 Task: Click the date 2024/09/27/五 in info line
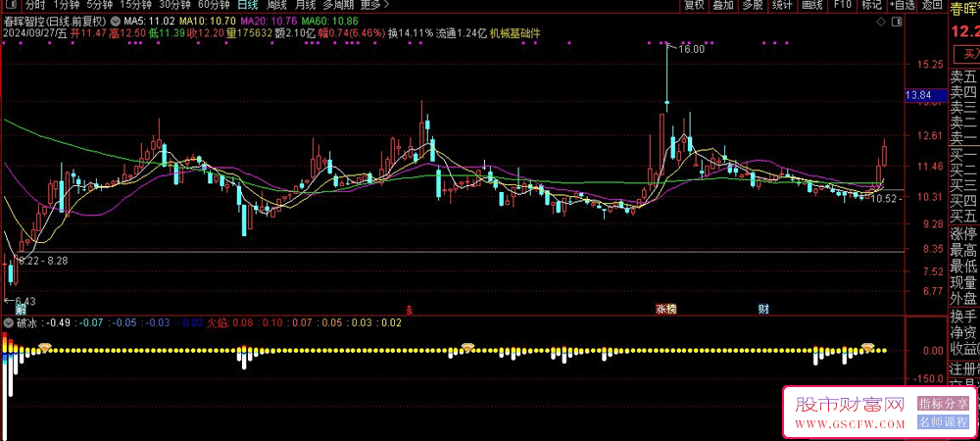[x=35, y=33]
